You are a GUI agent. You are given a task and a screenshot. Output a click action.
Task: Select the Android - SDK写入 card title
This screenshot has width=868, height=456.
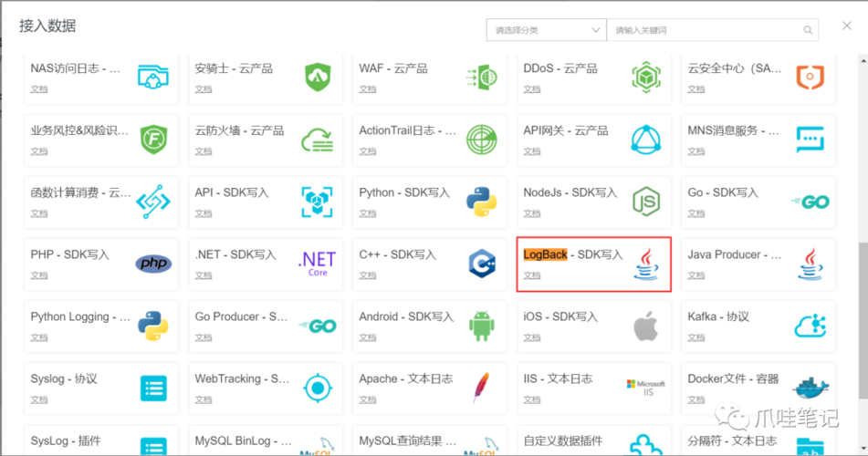(x=406, y=316)
